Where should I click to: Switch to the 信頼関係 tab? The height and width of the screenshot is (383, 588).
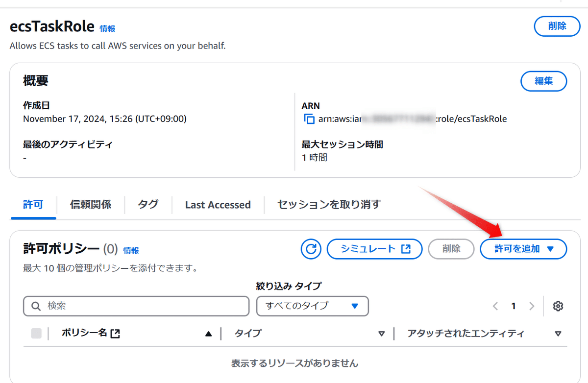click(x=91, y=205)
